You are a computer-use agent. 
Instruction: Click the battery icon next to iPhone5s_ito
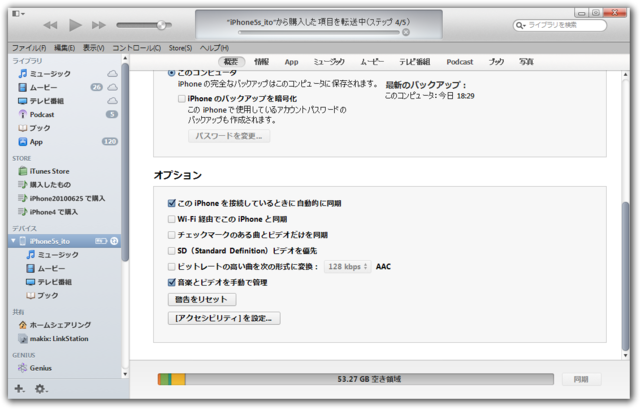point(101,241)
